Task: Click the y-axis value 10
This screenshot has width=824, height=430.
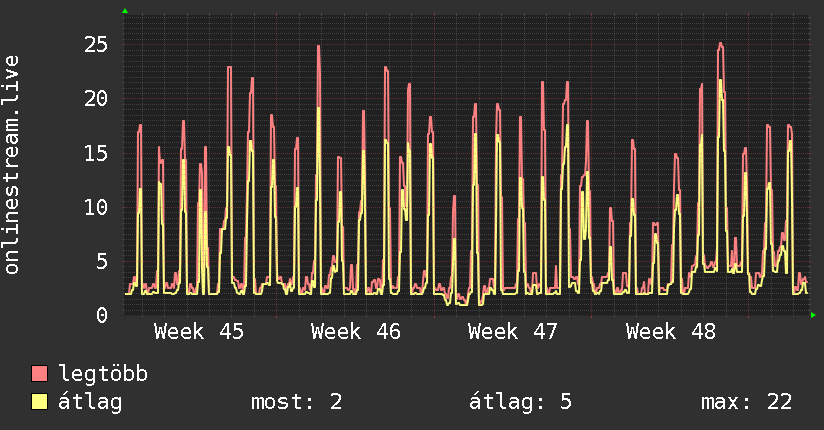Action: coord(96,207)
